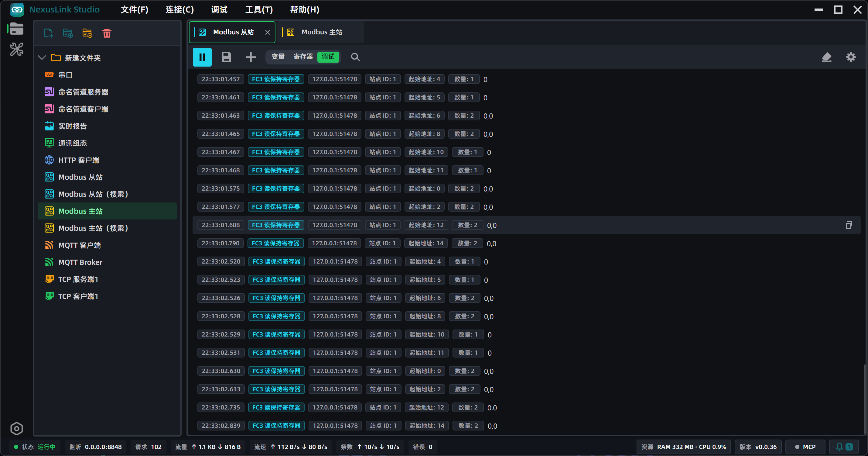Click 数量: 1 in 22:33:01.467 row
This screenshot has height=456, width=868.
pos(467,152)
